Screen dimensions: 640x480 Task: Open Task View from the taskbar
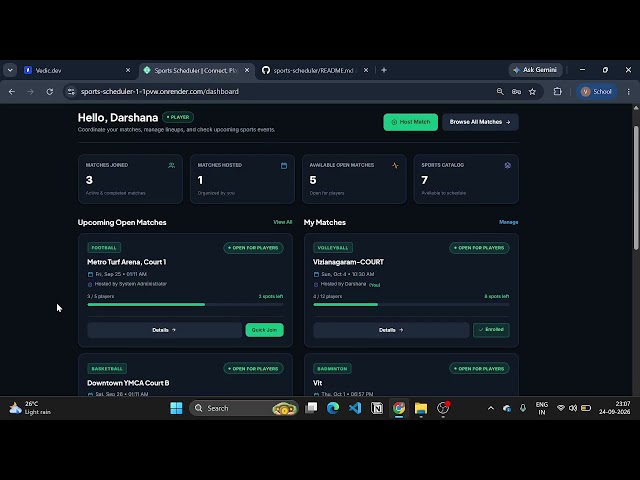click(x=311, y=408)
